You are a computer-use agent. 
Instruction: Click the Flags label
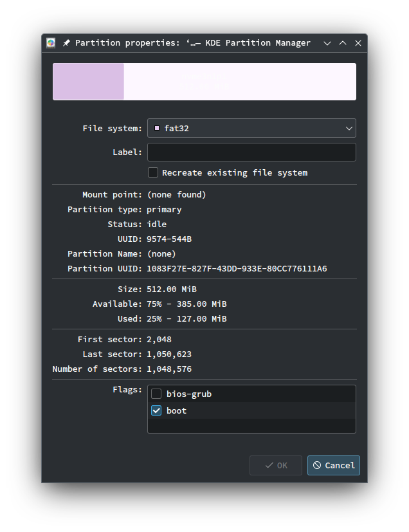[127, 390]
